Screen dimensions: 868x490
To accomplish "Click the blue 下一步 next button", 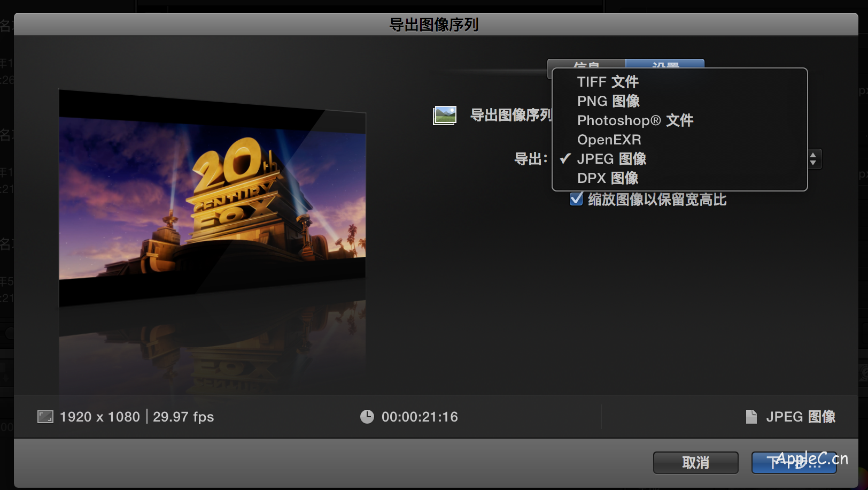I will pyautogui.click(x=794, y=463).
